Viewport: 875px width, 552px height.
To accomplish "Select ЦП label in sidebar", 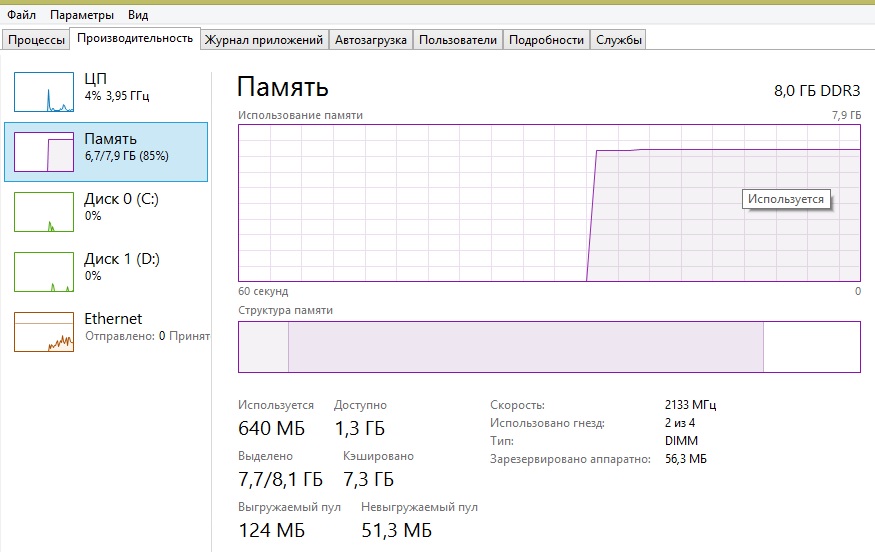I will tap(96, 78).
